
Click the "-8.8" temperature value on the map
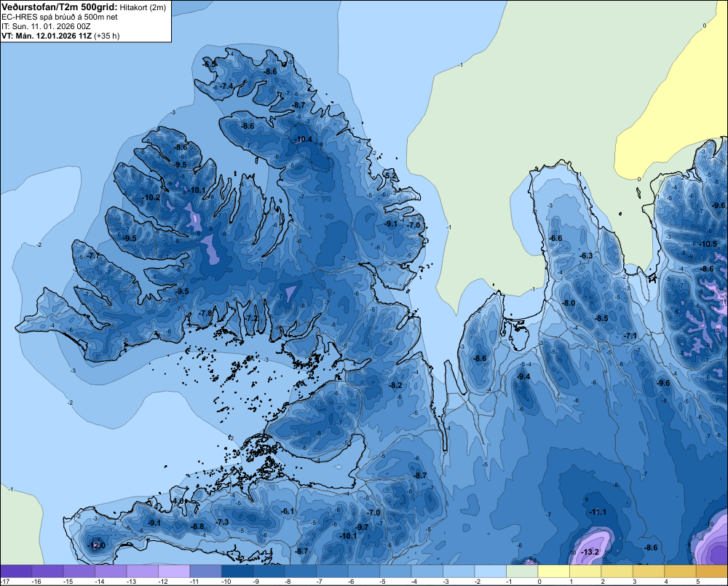point(197,526)
